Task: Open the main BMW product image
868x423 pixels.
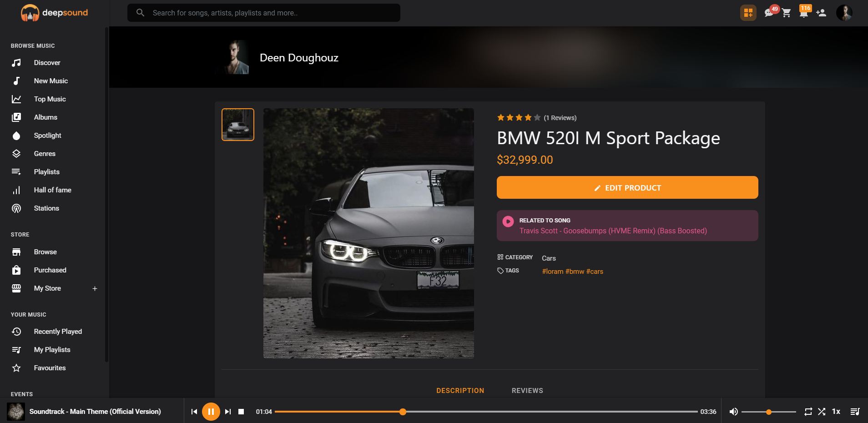Action: pyautogui.click(x=368, y=233)
